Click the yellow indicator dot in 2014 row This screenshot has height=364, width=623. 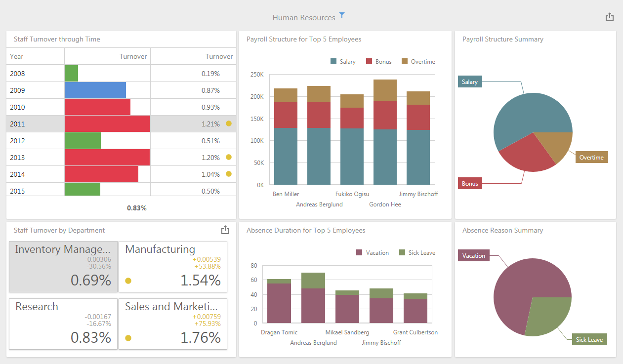click(228, 174)
